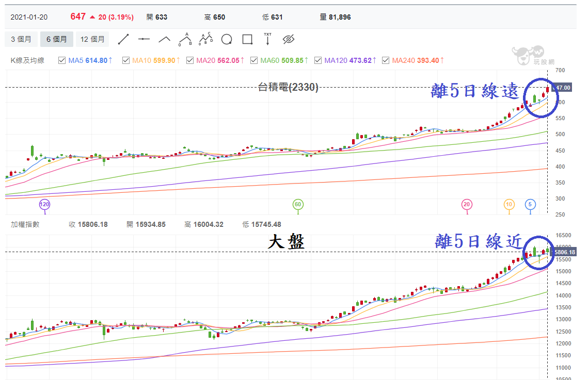The image size is (588, 380).
Task: Click the MA5 value 614.80
Action: (97, 60)
